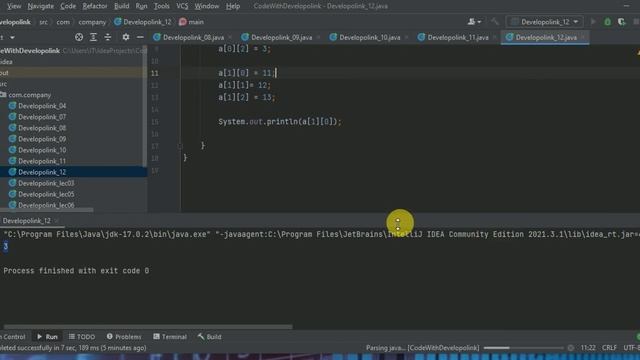
Task: Click the Collapse All icon in Project panel
Action: click(x=108, y=37)
